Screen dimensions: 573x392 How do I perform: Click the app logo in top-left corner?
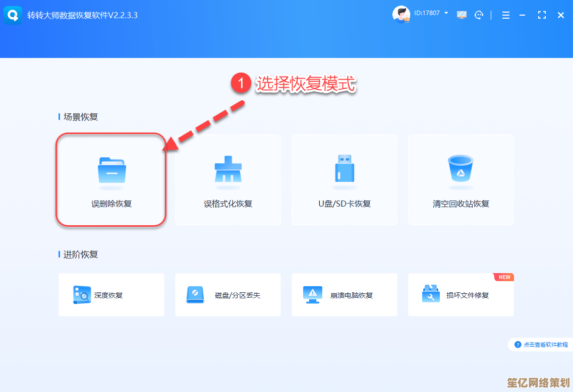click(13, 15)
